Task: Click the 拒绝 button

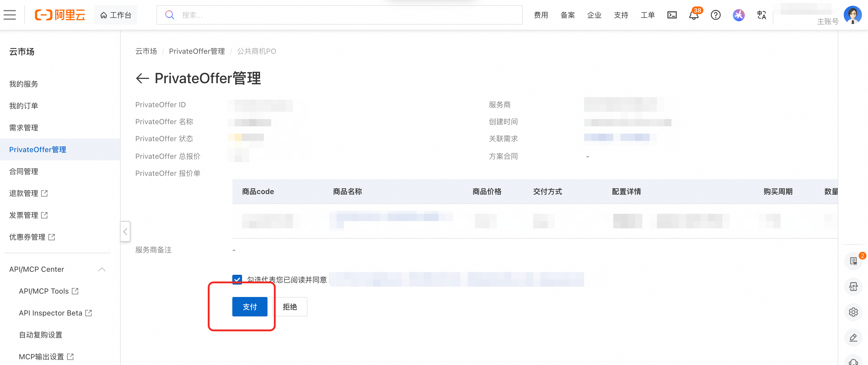Action: point(289,307)
